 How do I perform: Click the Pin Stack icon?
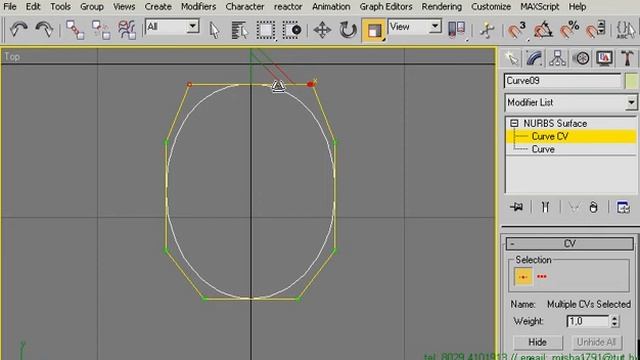tap(516, 207)
